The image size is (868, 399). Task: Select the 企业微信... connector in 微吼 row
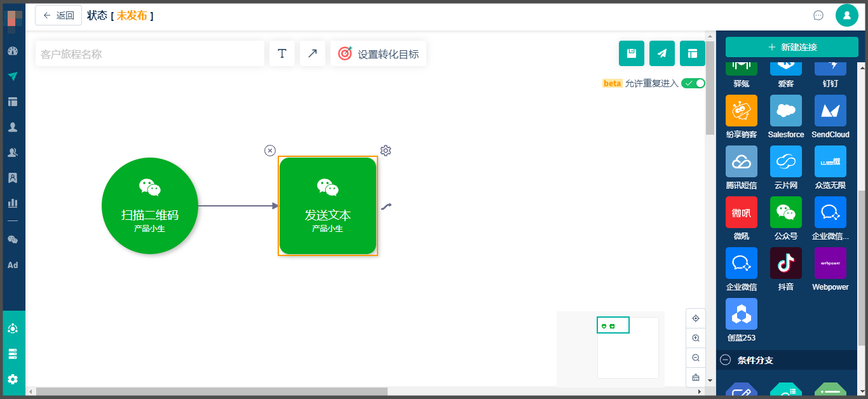coord(831,219)
